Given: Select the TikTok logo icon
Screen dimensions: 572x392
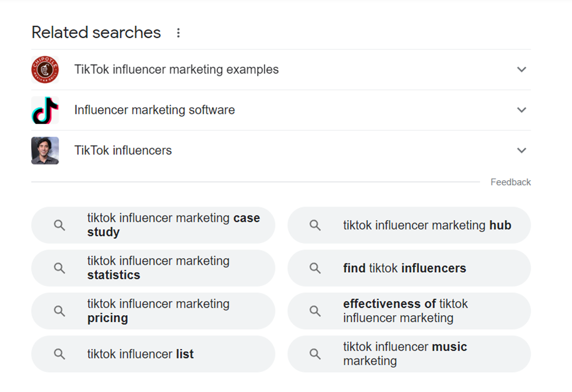Looking at the screenshot, I should pyautogui.click(x=45, y=110).
